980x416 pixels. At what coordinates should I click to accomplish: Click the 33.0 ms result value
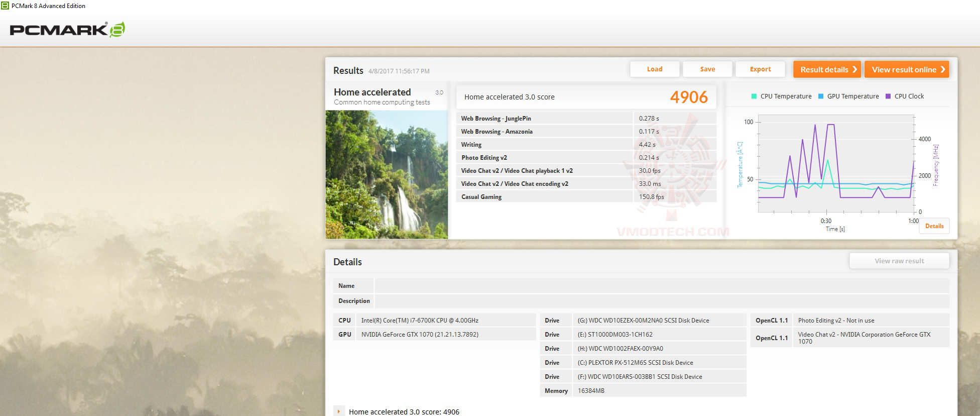[650, 184]
